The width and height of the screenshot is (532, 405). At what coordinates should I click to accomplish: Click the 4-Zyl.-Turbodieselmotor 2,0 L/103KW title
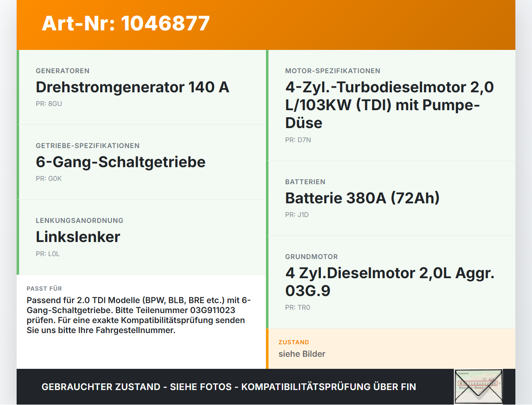coord(389,105)
